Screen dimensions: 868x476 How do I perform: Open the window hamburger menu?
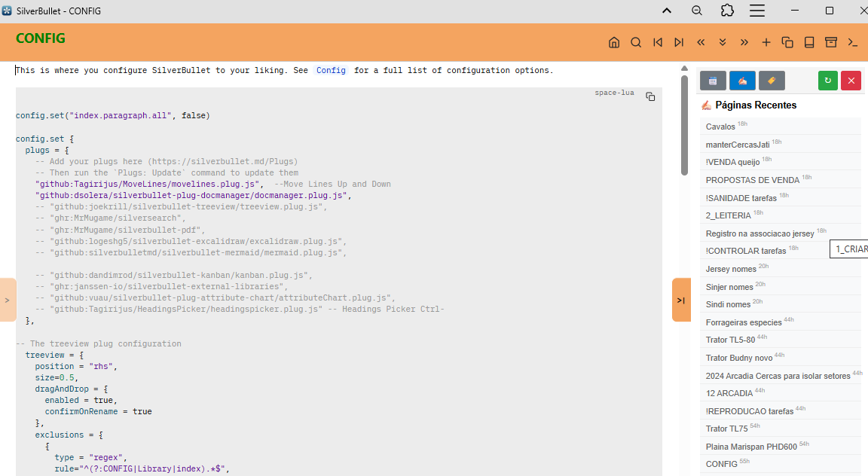tap(757, 11)
